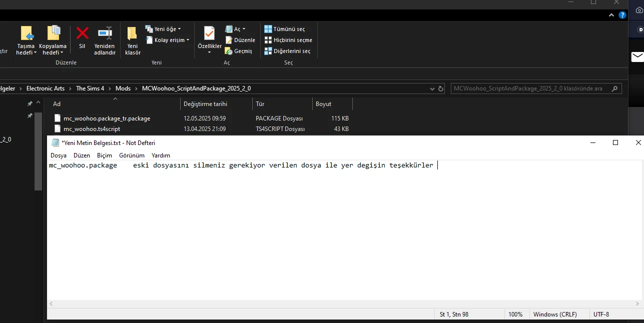Click Notepad horizontal scrollbar right arrow
The width and height of the screenshot is (644, 323).
pyautogui.click(x=637, y=303)
